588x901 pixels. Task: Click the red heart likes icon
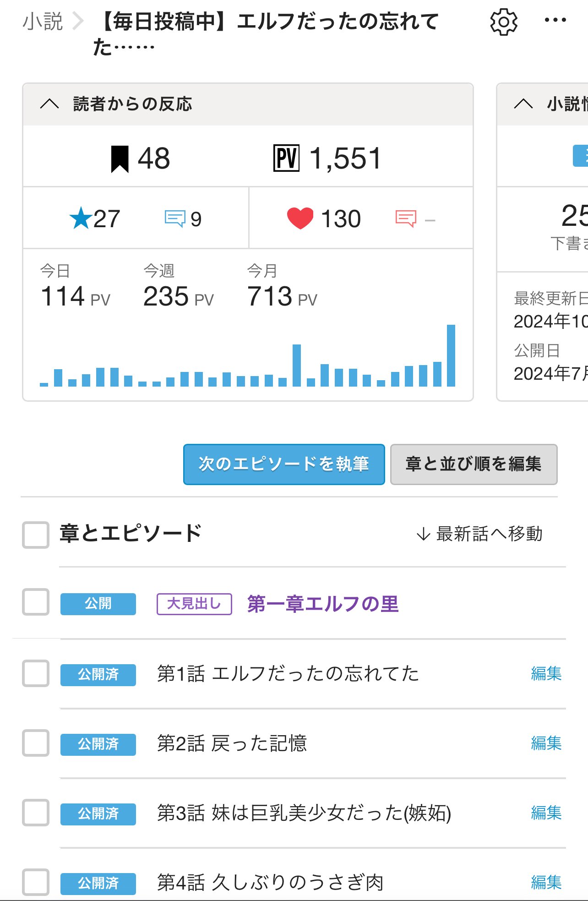point(300,218)
